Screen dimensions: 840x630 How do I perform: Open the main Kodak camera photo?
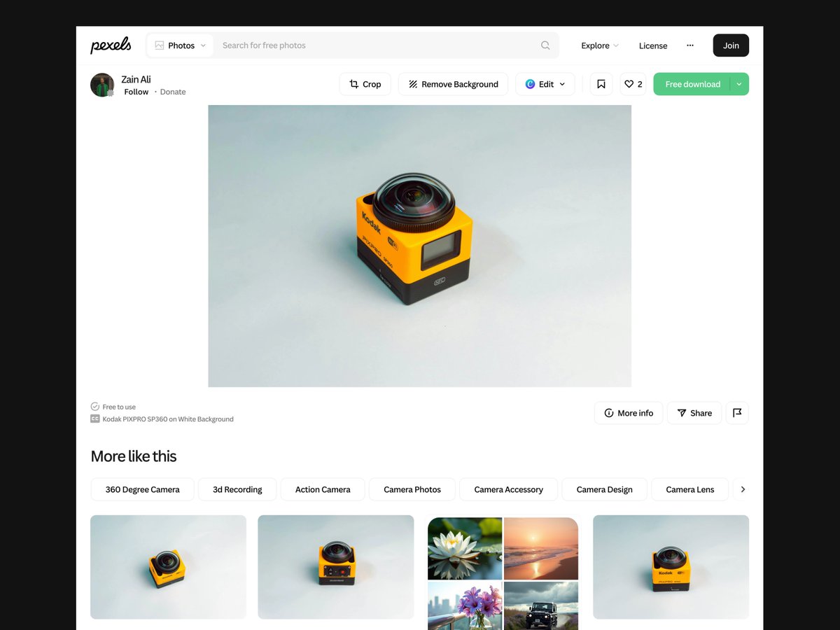pos(419,246)
